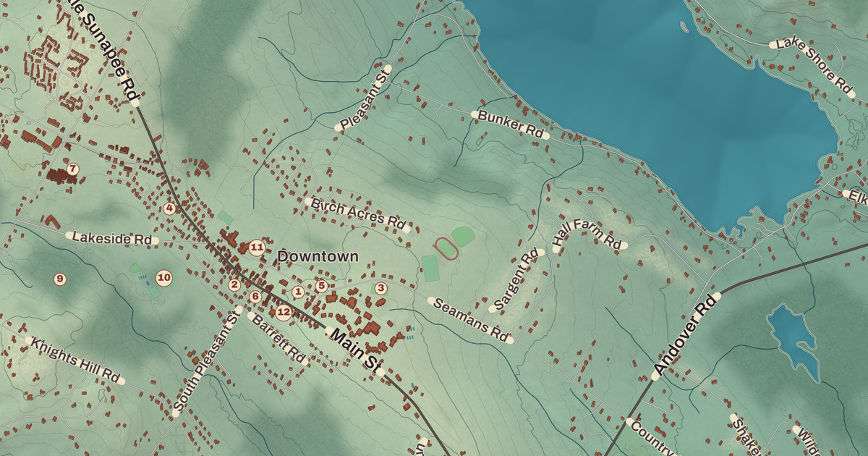Click the Downtown place label
The width and height of the screenshot is (868, 456).
pos(318,256)
